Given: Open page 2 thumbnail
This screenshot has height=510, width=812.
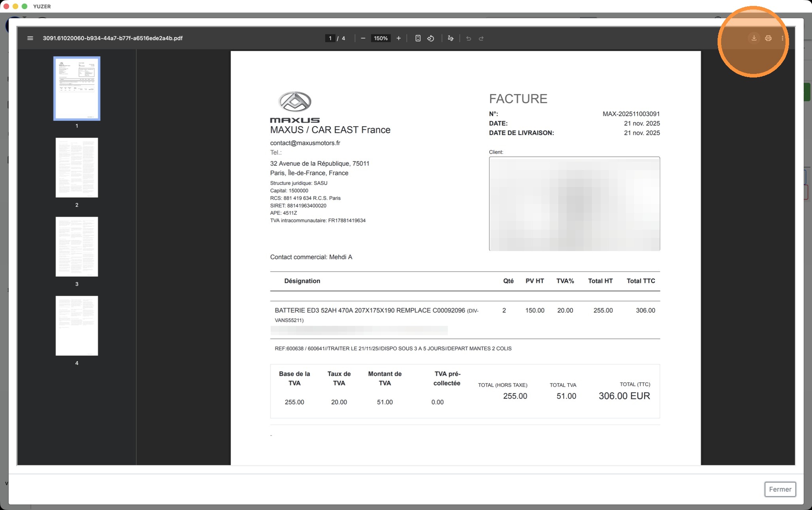Looking at the screenshot, I should pos(77,168).
